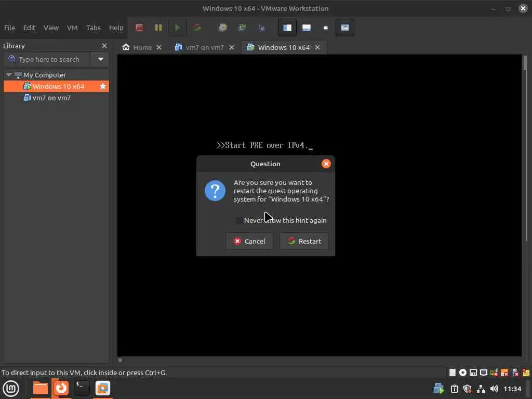Image resolution: width=532 pixels, height=399 pixels.
Task: Click the red Power Off toolbar icon
Action: click(139, 28)
